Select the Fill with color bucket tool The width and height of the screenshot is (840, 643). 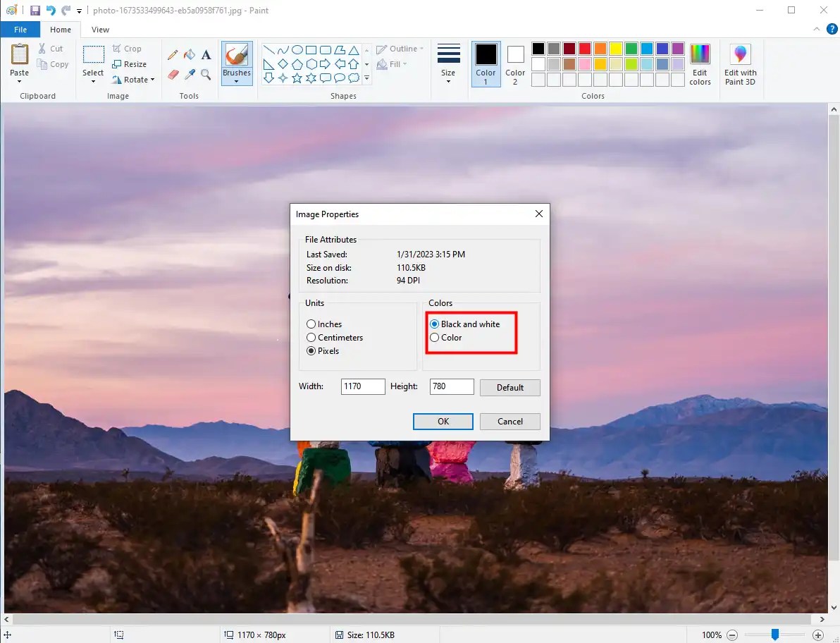[x=189, y=54]
